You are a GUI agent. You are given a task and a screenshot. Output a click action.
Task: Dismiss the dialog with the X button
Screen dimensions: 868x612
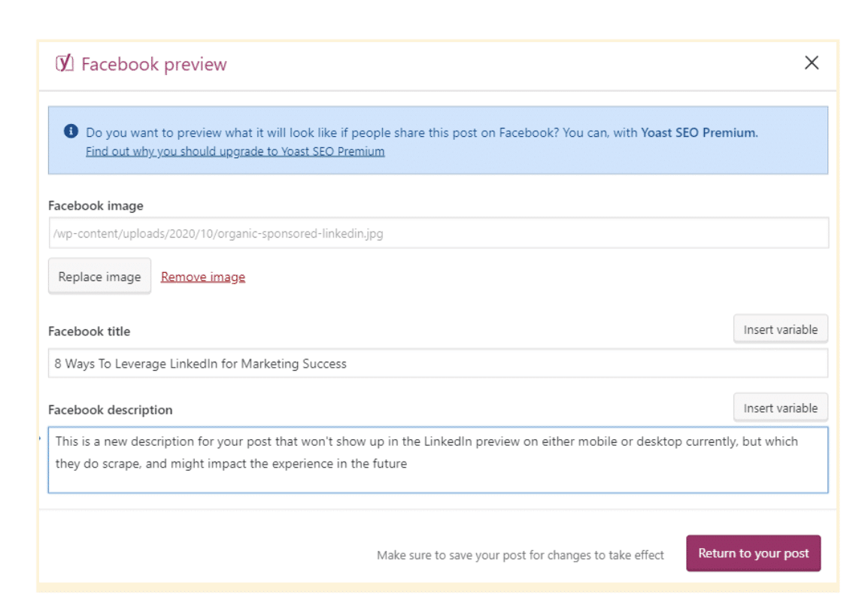click(813, 63)
